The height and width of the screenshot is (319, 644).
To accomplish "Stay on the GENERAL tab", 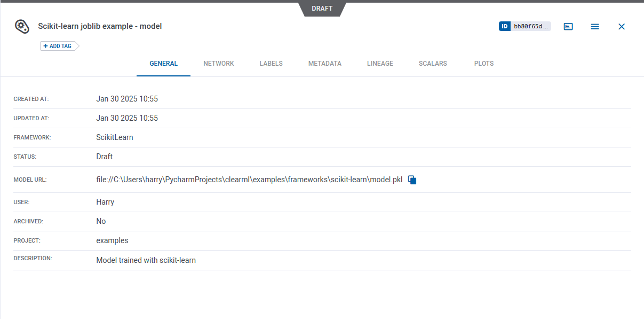I will pyautogui.click(x=163, y=63).
